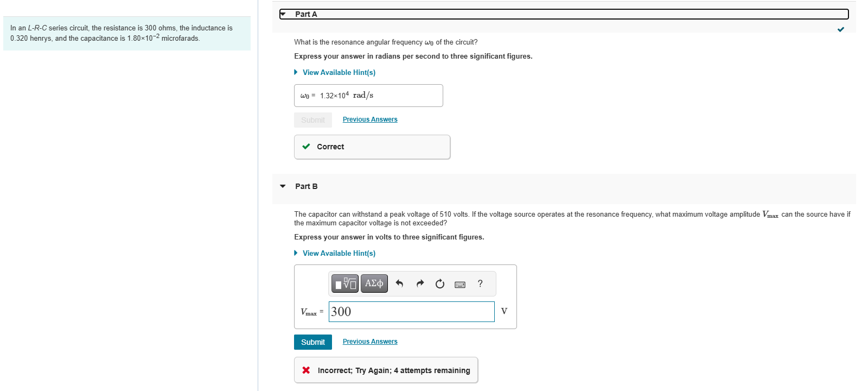Click the Incorrect; Try Again message box
The width and height of the screenshot is (868, 391).
coord(386,370)
